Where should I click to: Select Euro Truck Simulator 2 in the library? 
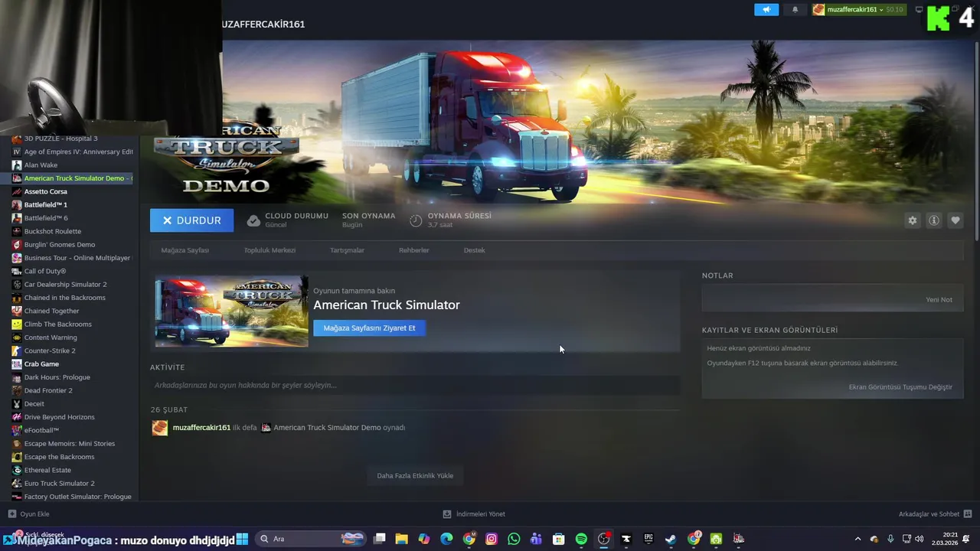(59, 484)
